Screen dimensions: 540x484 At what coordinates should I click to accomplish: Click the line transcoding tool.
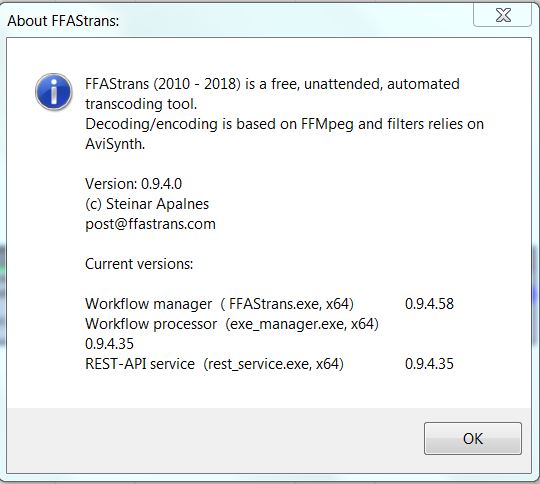coord(141,104)
